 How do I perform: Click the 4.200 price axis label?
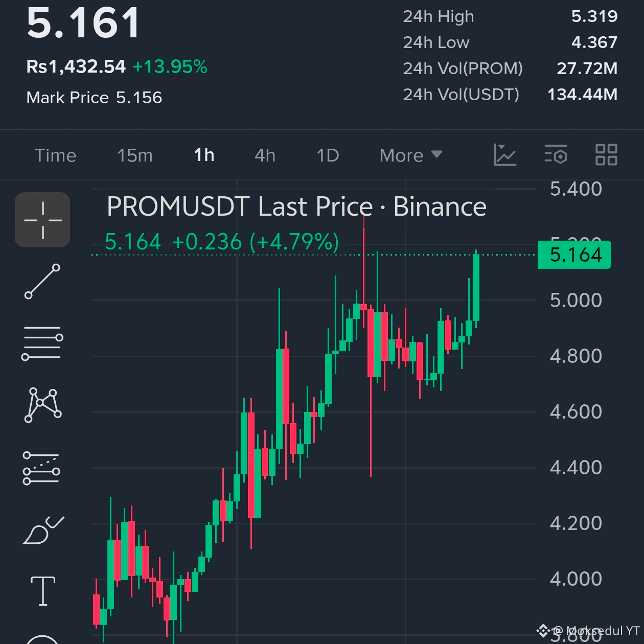(576, 523)
